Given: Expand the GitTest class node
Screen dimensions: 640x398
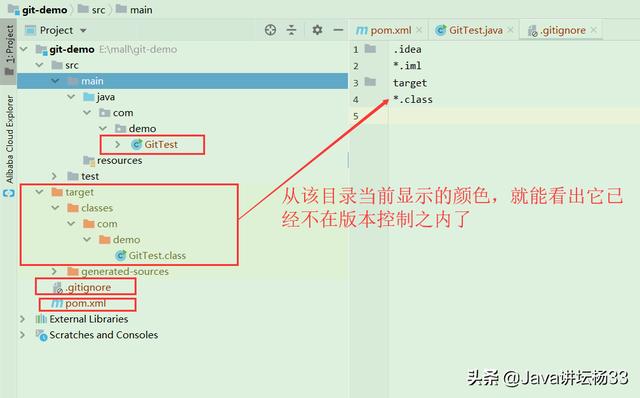Looking at the screenshot, I should click(x=118, y=145).
